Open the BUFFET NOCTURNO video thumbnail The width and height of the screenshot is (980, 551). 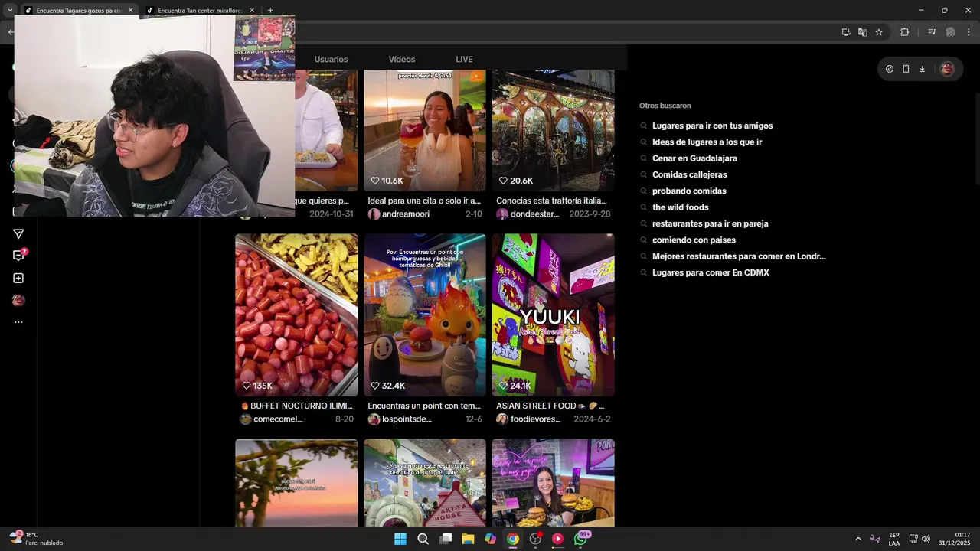click(296, 315)
